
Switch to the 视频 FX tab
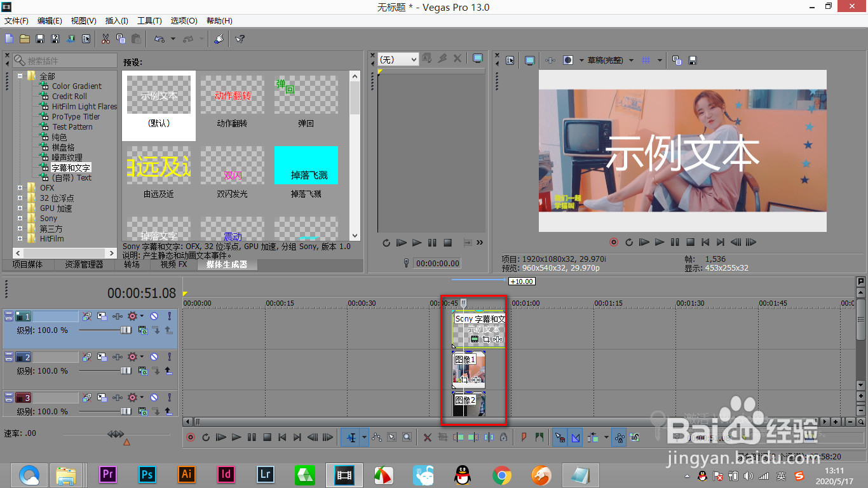click(173, 264)
